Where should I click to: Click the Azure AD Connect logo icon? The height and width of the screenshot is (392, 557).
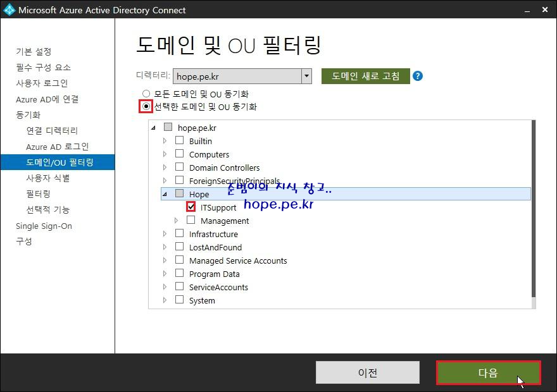pyautogui.click(x=9, y=9)
